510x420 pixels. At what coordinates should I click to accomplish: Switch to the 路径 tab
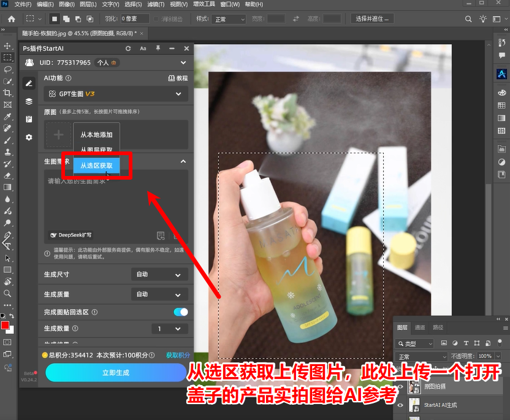(x=438, y=327)
